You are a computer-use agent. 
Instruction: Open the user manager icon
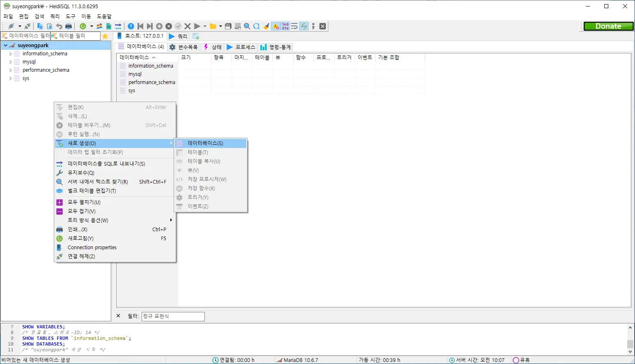tap(99, 26)
